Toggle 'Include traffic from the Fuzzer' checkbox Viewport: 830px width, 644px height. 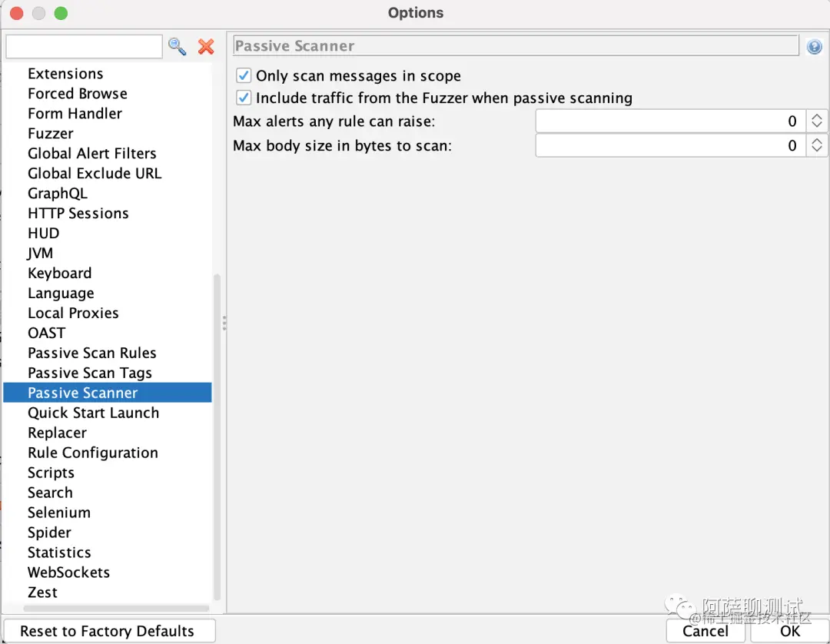click(244, 98)
